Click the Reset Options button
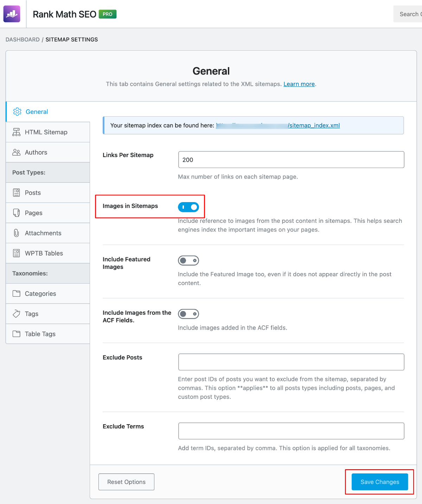422x504 pixels. pos(126,482)
